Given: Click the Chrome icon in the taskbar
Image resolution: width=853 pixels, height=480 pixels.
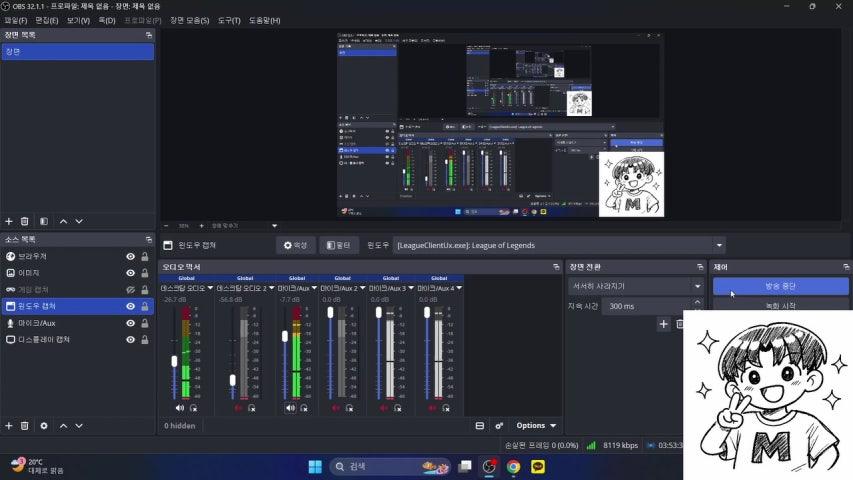Looking at the screenshot, I should (513, 466).
